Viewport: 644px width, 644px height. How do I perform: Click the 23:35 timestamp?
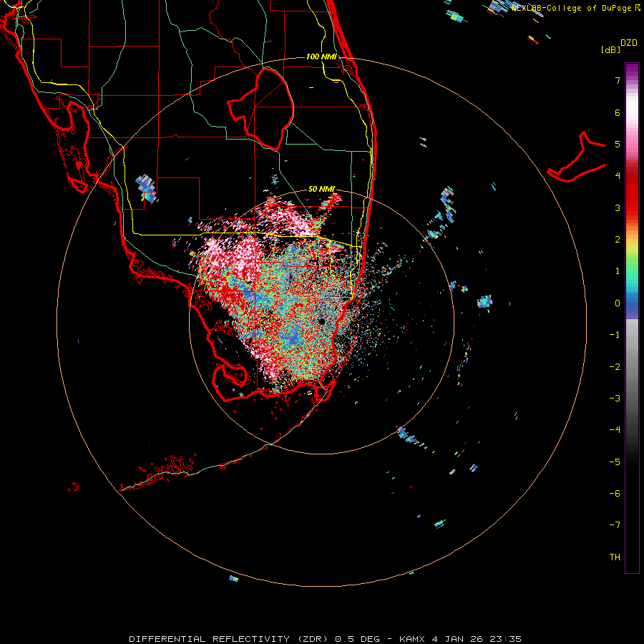(x=506, y=639)
